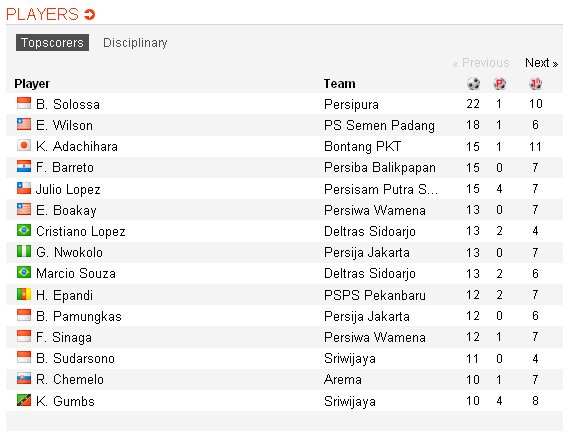Click the red arrow icon beside PLAYERS
Viewport: 570px width, 437px height.
point(89,15)
